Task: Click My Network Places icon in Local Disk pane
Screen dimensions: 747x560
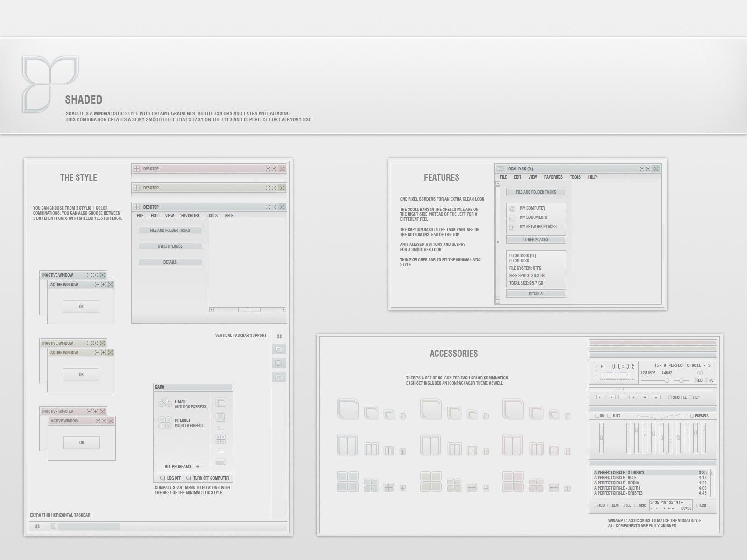Action: pyautogui.click(x=512, y=227)
